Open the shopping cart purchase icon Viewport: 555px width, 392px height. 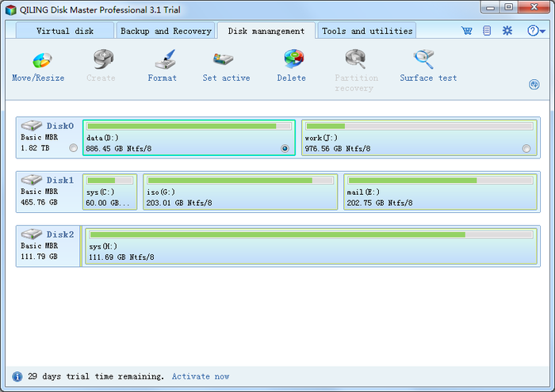tap(467, 31)
